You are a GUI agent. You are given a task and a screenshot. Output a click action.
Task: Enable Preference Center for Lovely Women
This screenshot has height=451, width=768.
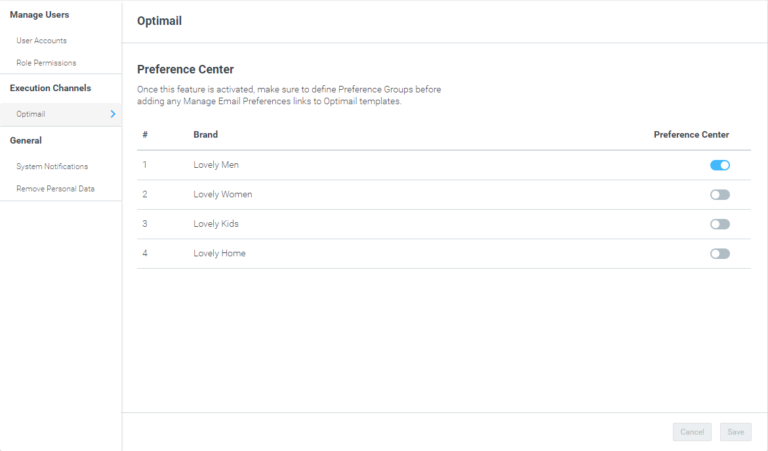click(720, 194)
